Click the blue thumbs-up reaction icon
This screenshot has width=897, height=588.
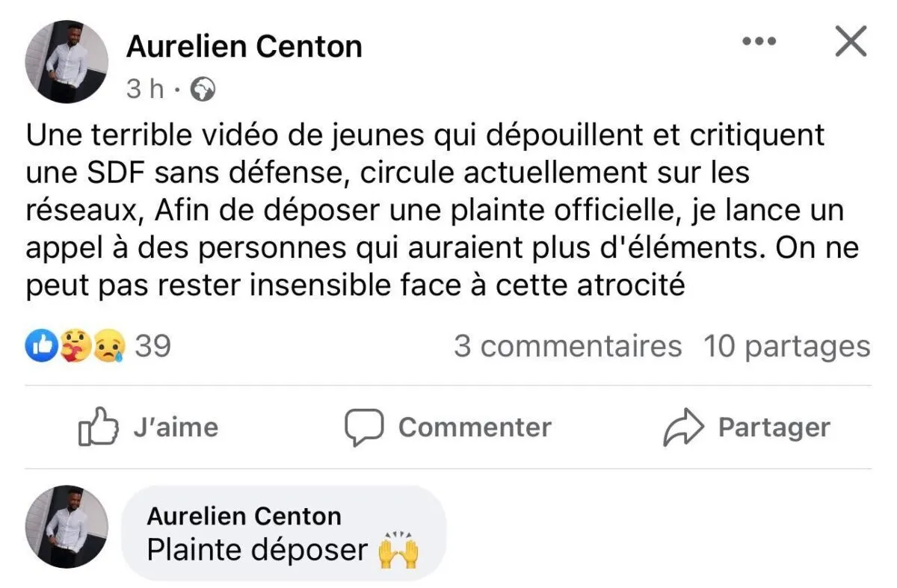(42, 347)
